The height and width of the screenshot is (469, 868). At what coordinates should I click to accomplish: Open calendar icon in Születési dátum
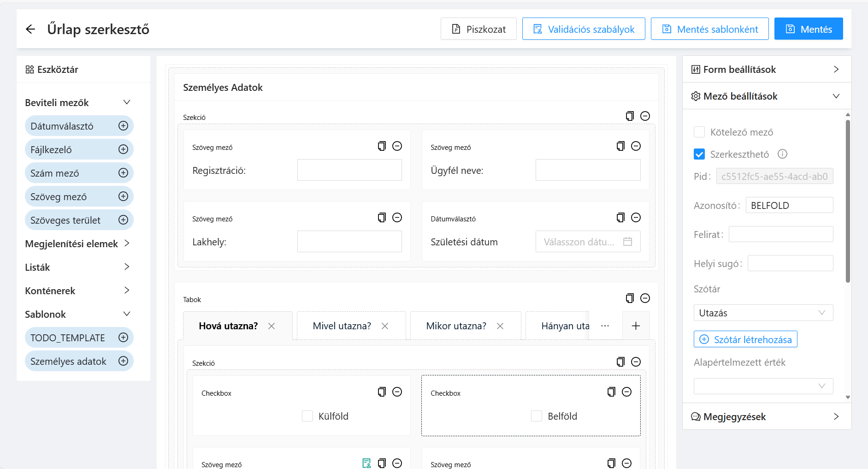point(627,242)
